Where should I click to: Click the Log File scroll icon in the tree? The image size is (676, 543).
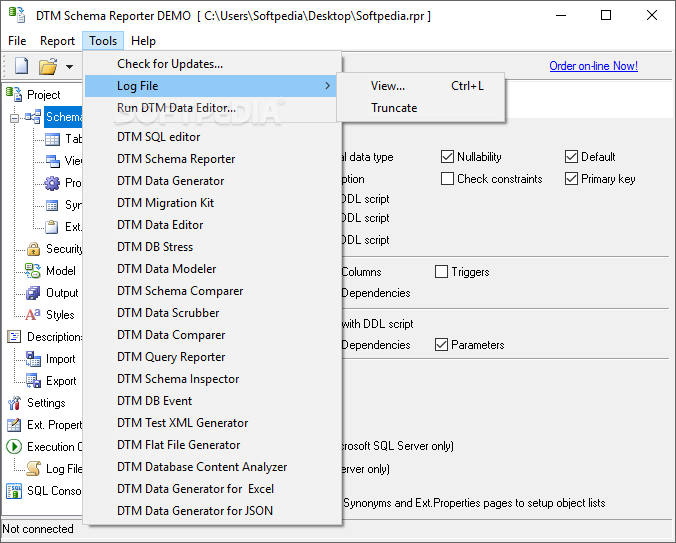point(33,468)
